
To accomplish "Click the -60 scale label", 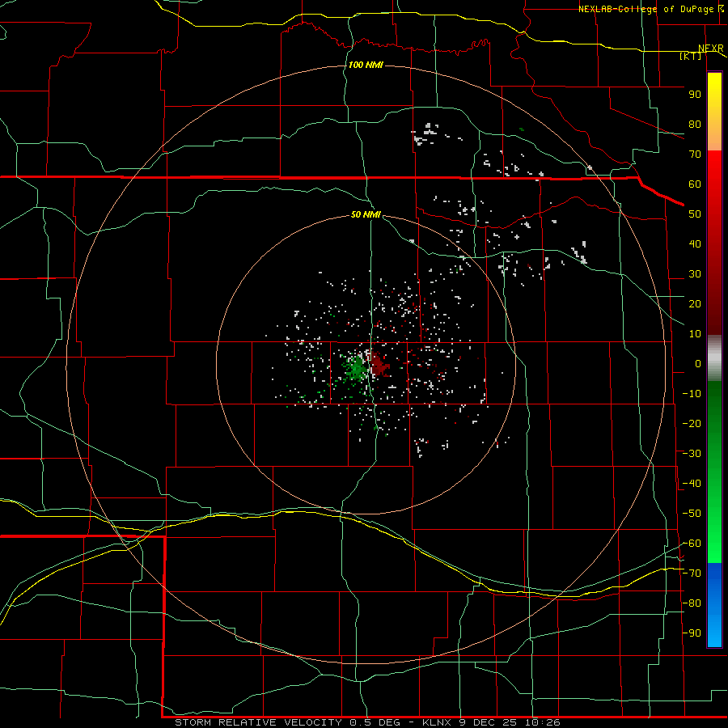I will tap(692, 544).
